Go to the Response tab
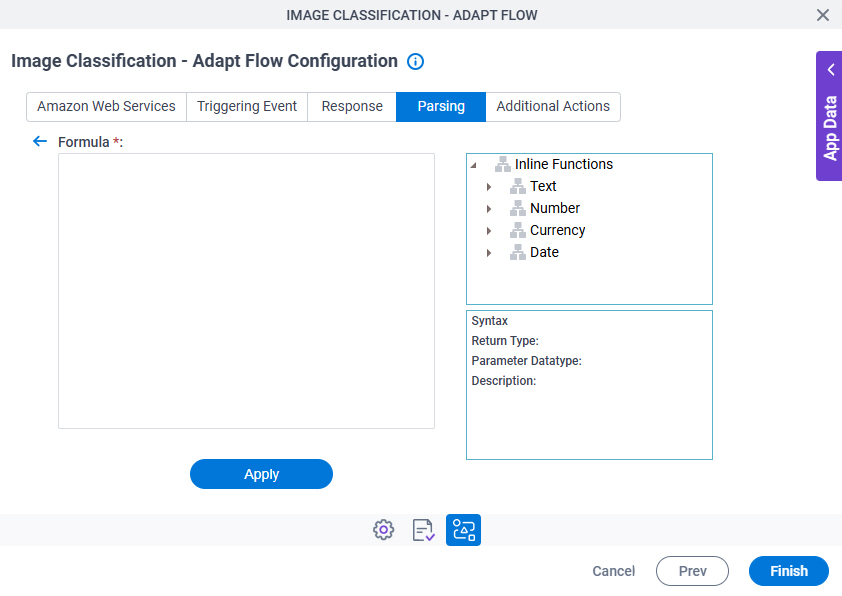 pos(352,107)
